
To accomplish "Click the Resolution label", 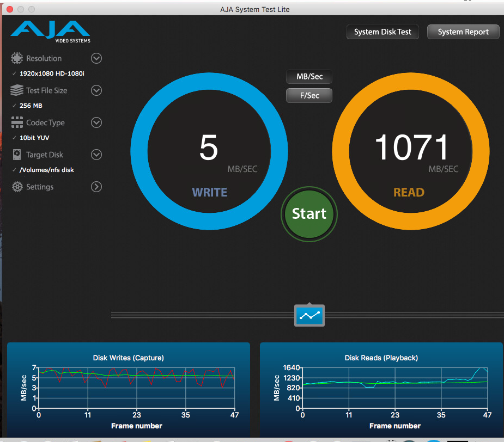I will point(44,58).
